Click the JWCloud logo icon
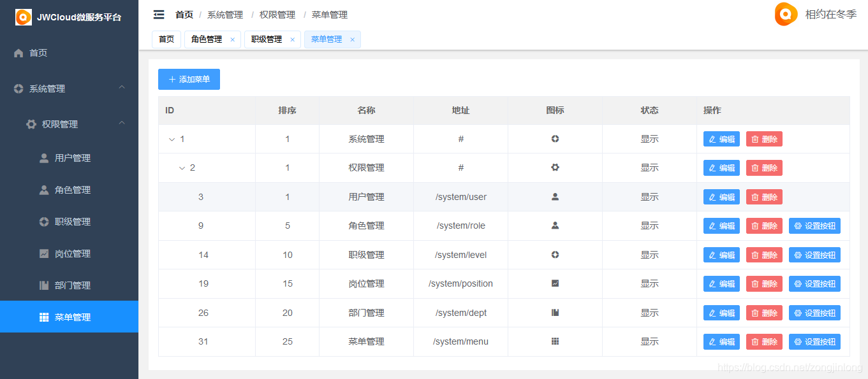The image size is (868, 379). point(24,17)
